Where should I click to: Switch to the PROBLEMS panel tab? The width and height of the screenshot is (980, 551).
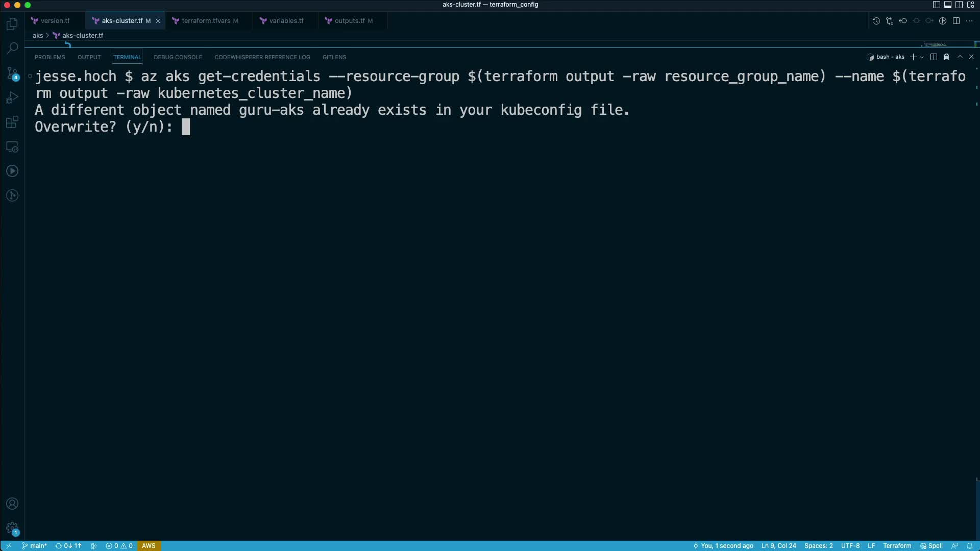click(x=50, y=57)
